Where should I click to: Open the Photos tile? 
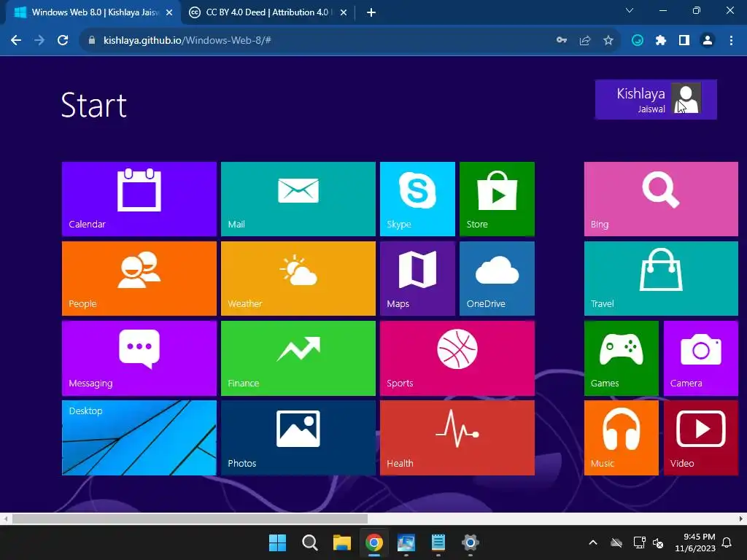click(x=298, y=437)
